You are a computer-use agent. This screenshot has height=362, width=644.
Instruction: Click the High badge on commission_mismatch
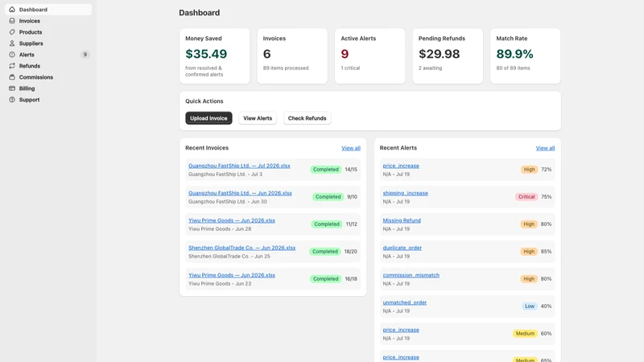coord(529,279)
